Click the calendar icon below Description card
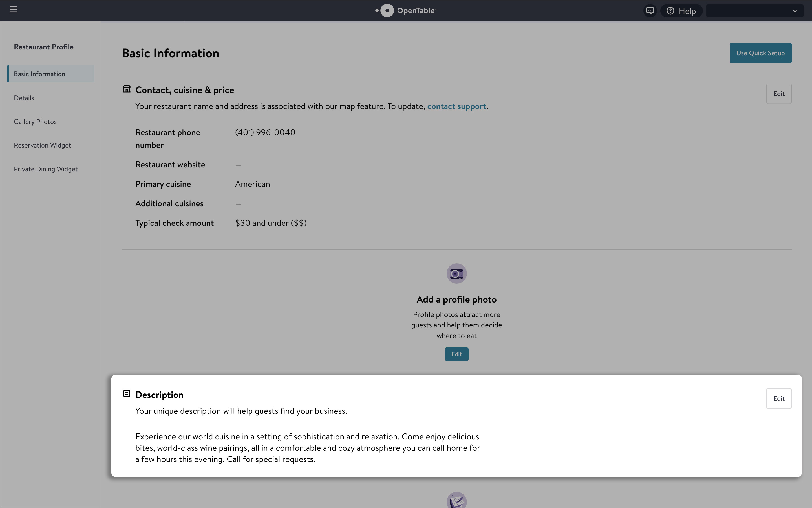812x508 pixels. [456, 501]
